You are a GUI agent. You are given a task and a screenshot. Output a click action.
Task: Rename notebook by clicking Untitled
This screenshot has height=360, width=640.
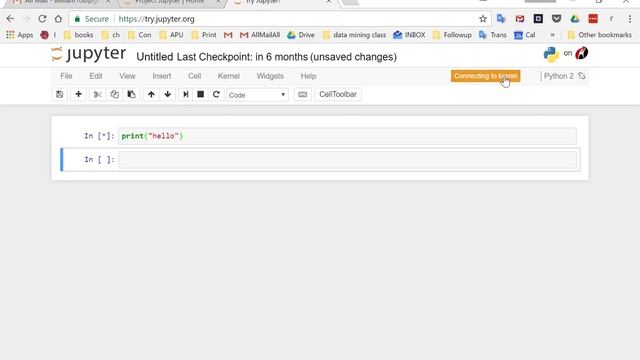point(155,57)
